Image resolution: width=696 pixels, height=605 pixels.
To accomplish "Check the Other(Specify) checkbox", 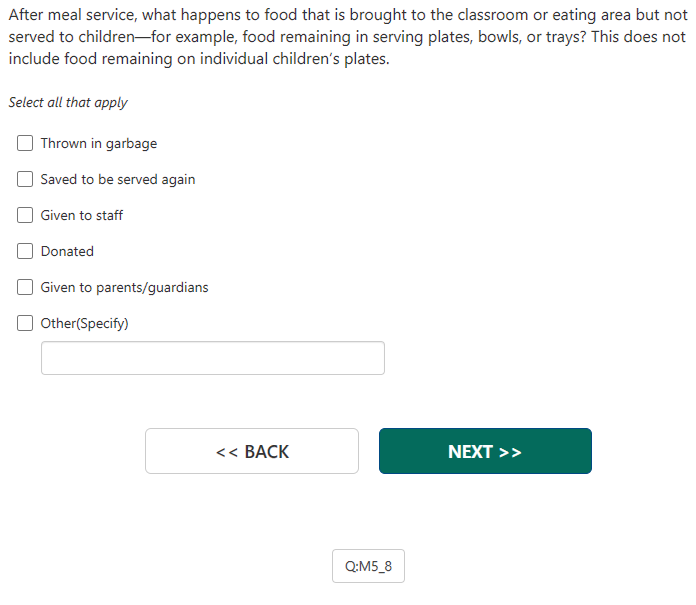I will click(26, 323).
